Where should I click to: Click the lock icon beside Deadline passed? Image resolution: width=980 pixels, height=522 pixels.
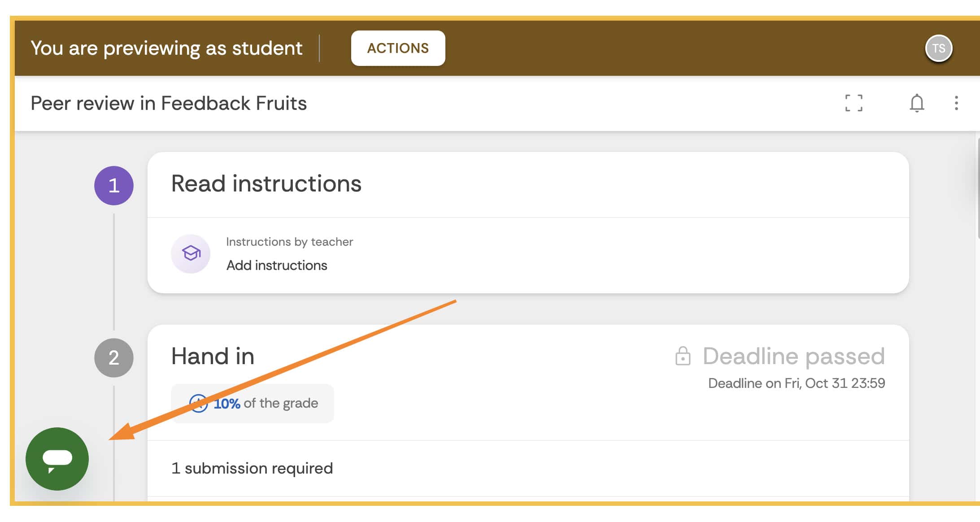(683, 357)
